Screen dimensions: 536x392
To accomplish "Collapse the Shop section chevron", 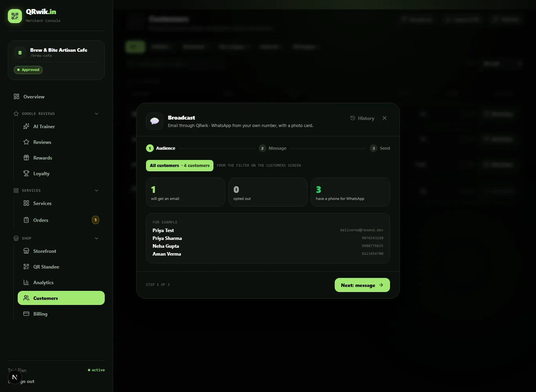I will coord(97,238).
